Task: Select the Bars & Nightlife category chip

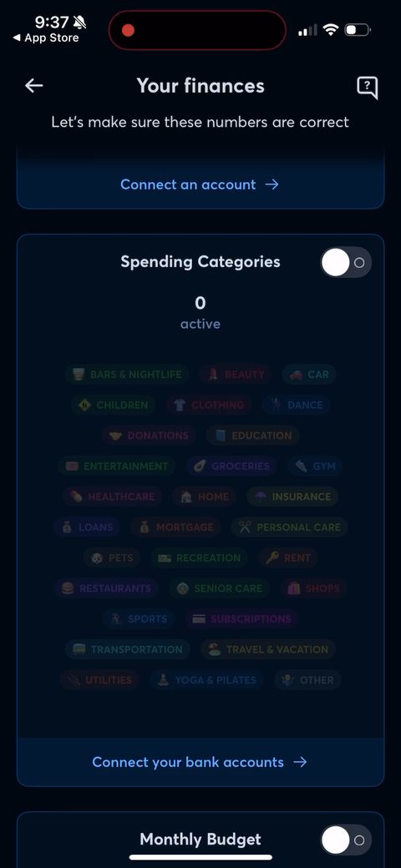Action: [127, 374]
